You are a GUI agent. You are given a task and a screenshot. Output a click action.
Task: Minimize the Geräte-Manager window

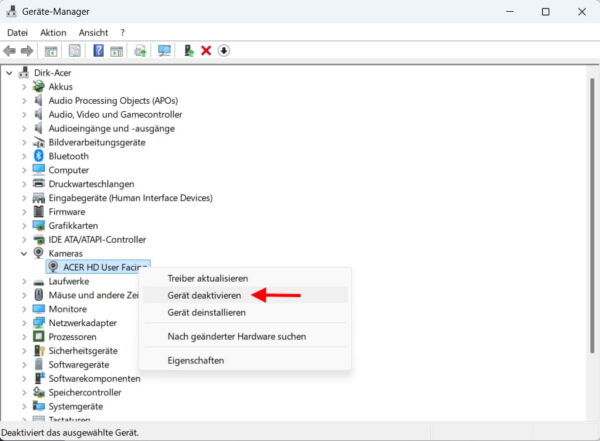[x=510, y=12]
